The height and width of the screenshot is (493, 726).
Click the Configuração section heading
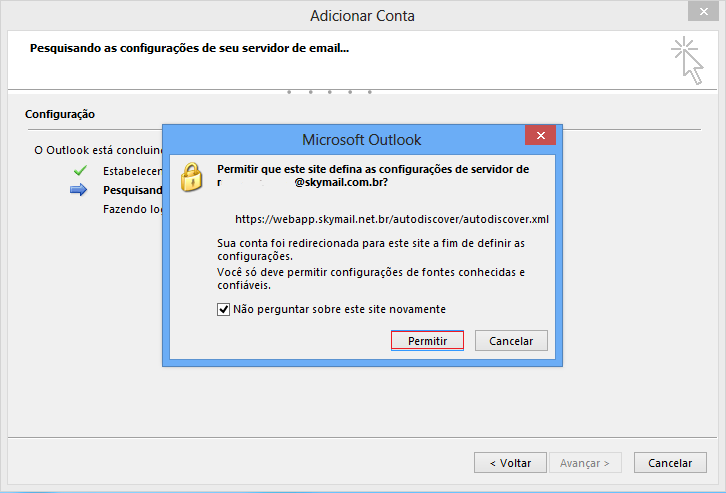tap(60, 114)
